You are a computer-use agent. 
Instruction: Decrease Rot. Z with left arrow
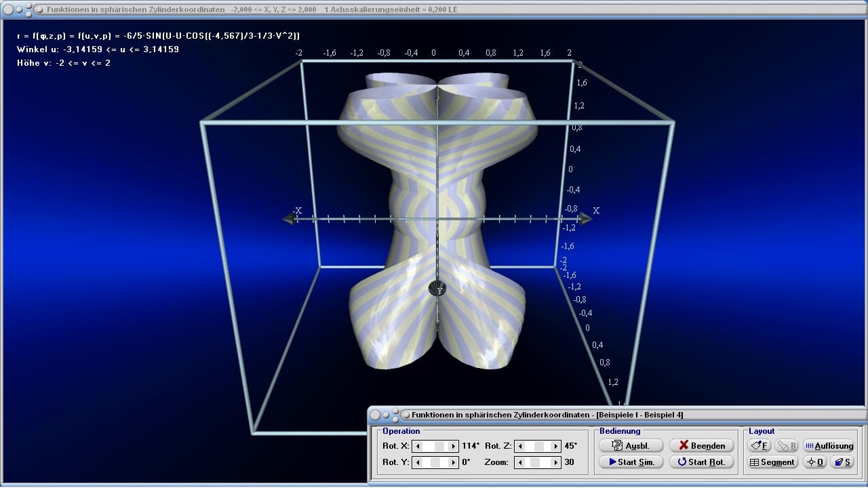(519, 446)
